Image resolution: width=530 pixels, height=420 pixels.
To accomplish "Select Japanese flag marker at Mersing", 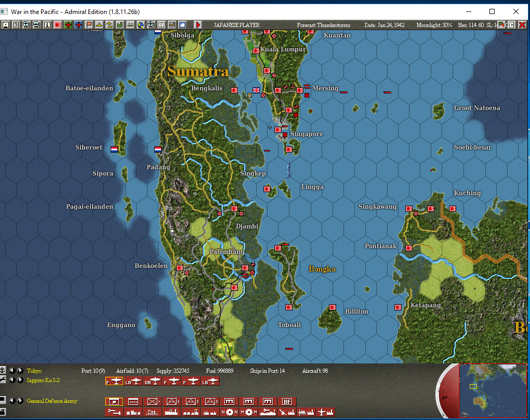I will 300,90.
